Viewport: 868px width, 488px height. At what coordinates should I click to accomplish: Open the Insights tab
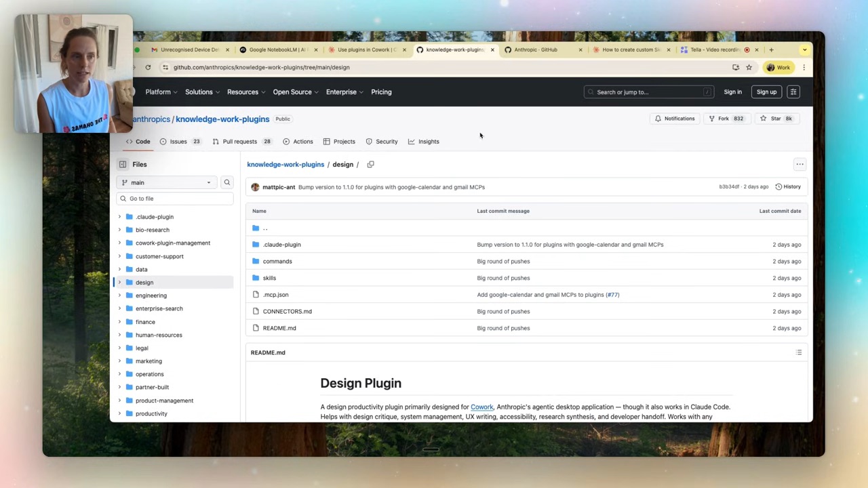point(424,142)
